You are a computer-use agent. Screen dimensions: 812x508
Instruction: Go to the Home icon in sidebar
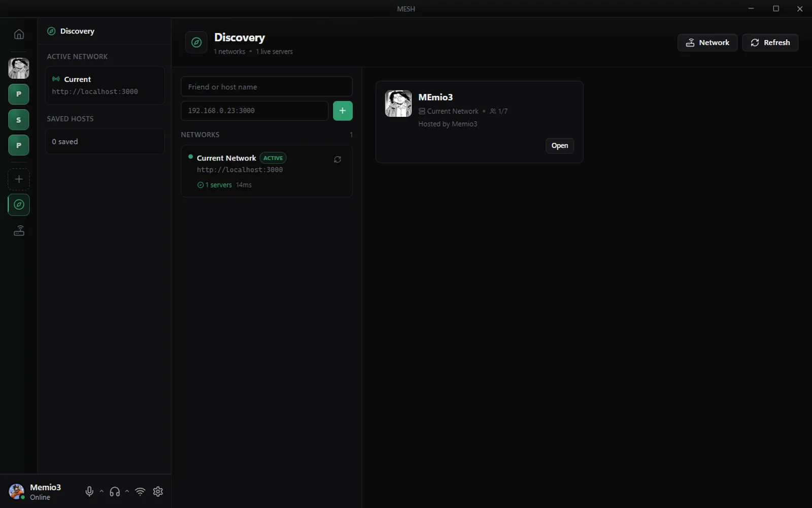point(19,34)
